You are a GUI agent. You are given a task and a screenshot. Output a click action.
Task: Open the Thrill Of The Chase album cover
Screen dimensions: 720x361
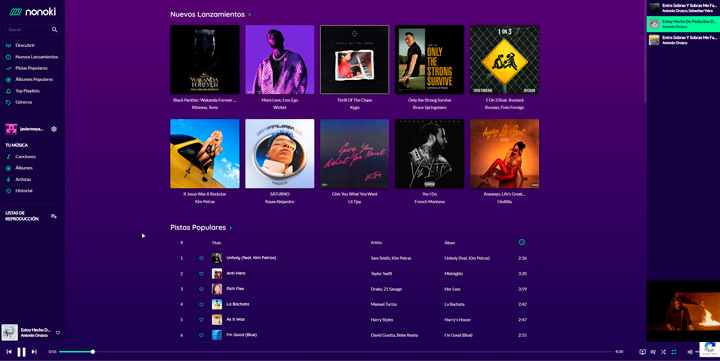[354, 60]
